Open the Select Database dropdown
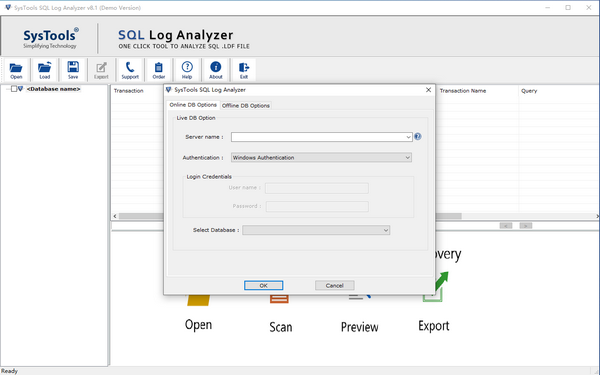Screen dimensions: 600x375 386,230
